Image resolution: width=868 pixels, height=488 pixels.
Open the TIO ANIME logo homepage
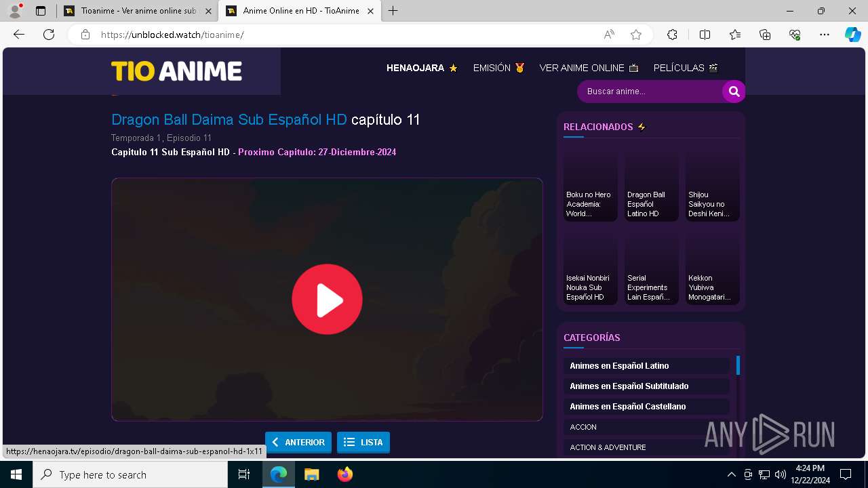tap(176, 71)
